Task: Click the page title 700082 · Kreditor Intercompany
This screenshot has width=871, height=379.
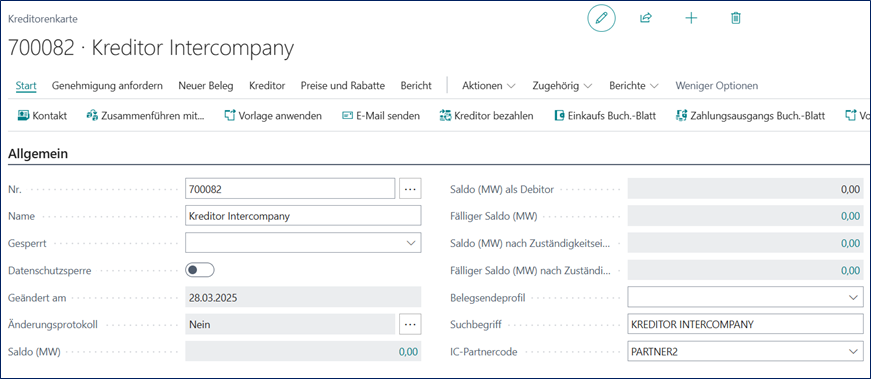Action: [x=151, y=48]
